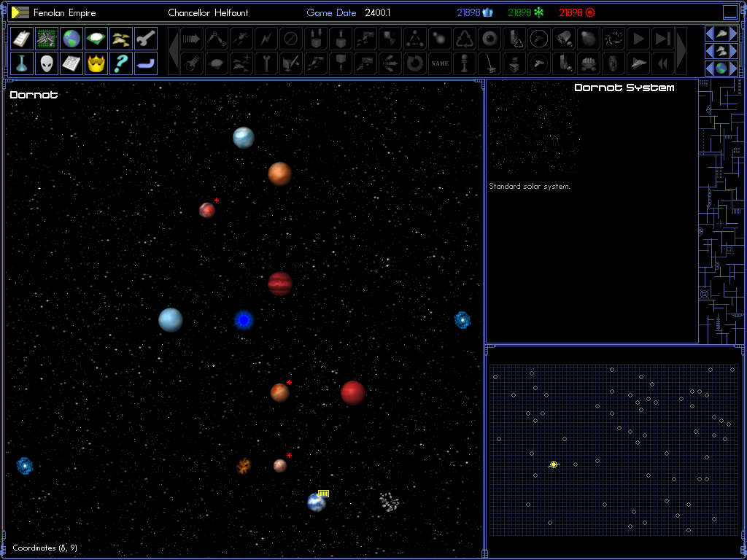The height and width of the screenshot is (560, 747).
Task: Click the greyed play triangle command
Action: pos(638,39)
